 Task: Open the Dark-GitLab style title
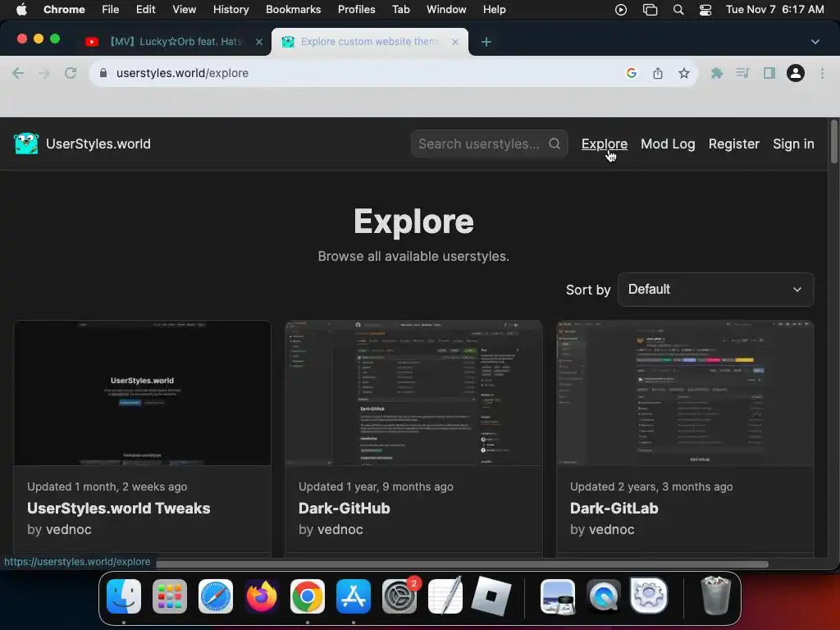pos(614,508)
